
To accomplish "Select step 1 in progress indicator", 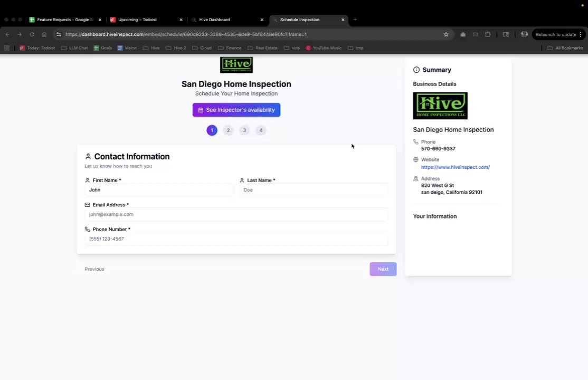I will click(x=212, y=130).
